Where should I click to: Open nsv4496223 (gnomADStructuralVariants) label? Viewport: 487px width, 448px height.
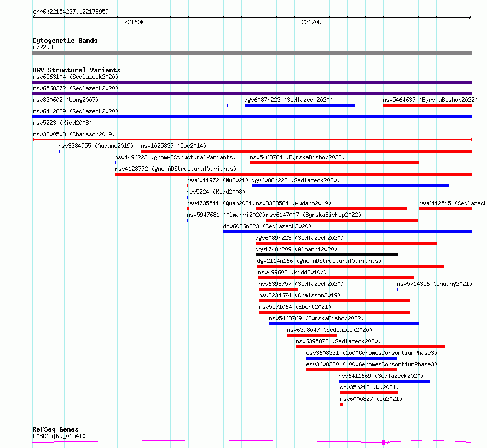175,157
